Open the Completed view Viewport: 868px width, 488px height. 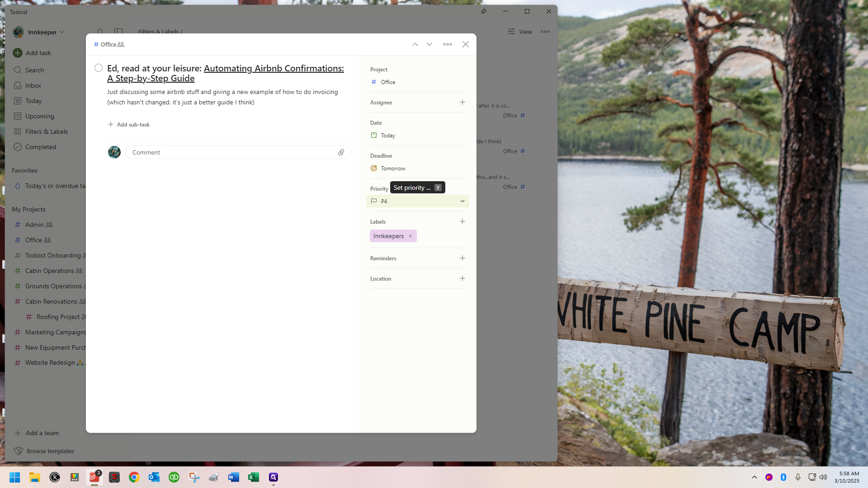pyautogui.click(x=35, y=147)
